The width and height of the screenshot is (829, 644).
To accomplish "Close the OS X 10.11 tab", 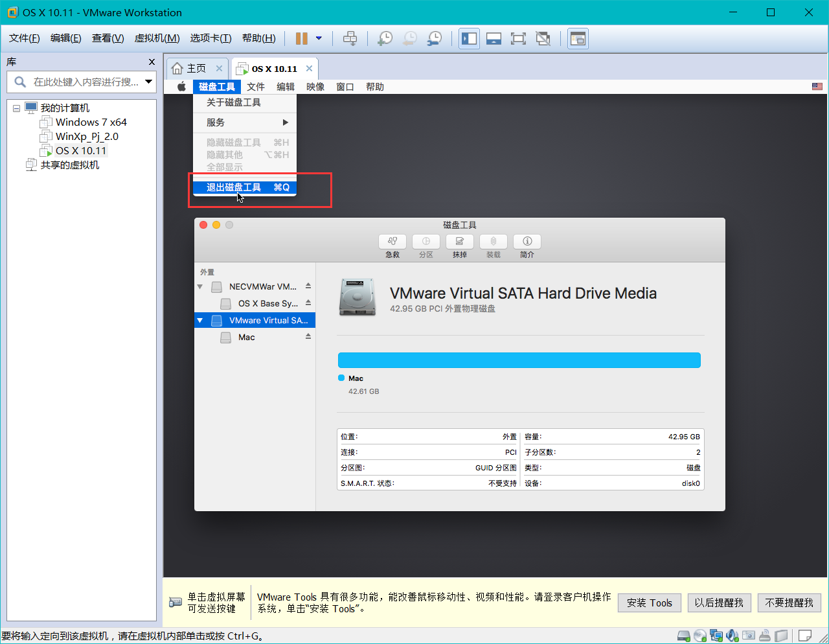I will [309, 69].
